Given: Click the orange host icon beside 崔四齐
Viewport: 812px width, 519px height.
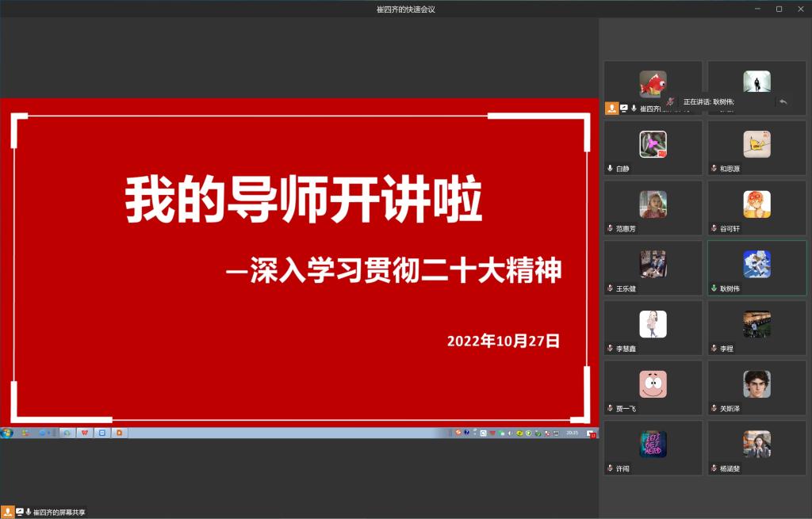Looking at the screenshot, I should (611, 109).
